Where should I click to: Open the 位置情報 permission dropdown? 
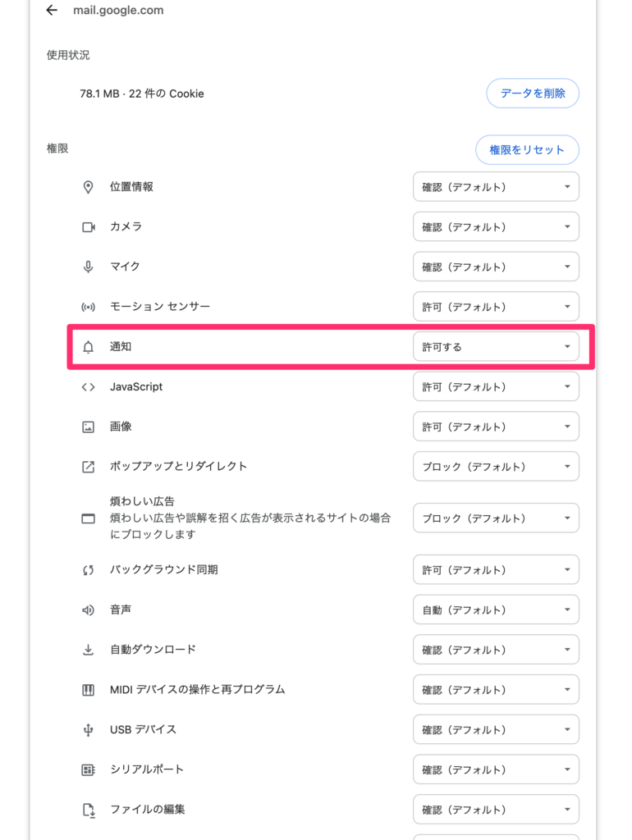(496, 186)
